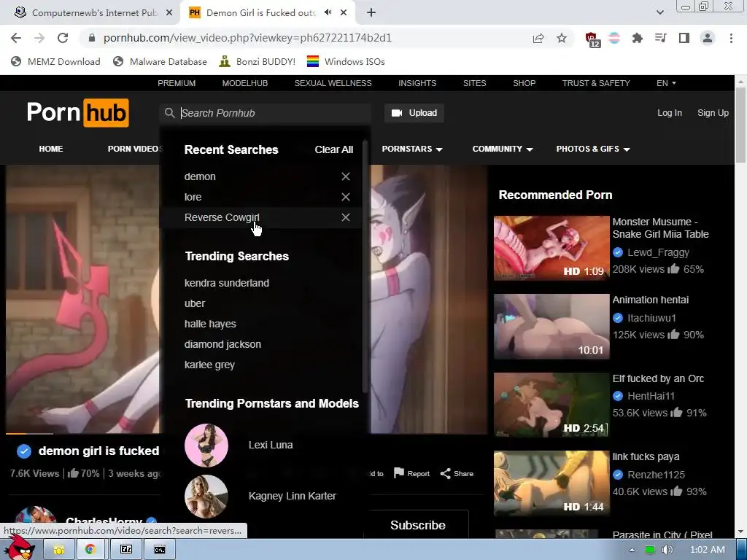Click the page vertical scrollbar

741,125
